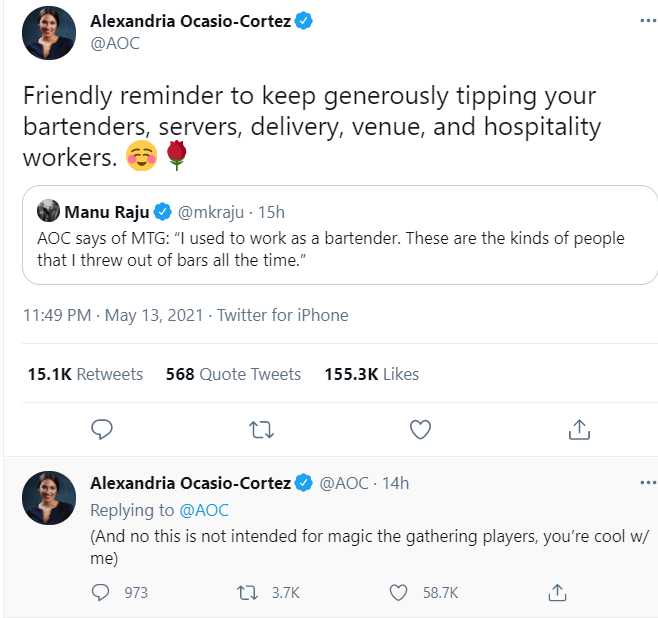Show the 155.3K Likes list
Image resolution: width=658 pixels, height=618 pixels.
pos(372,374)
